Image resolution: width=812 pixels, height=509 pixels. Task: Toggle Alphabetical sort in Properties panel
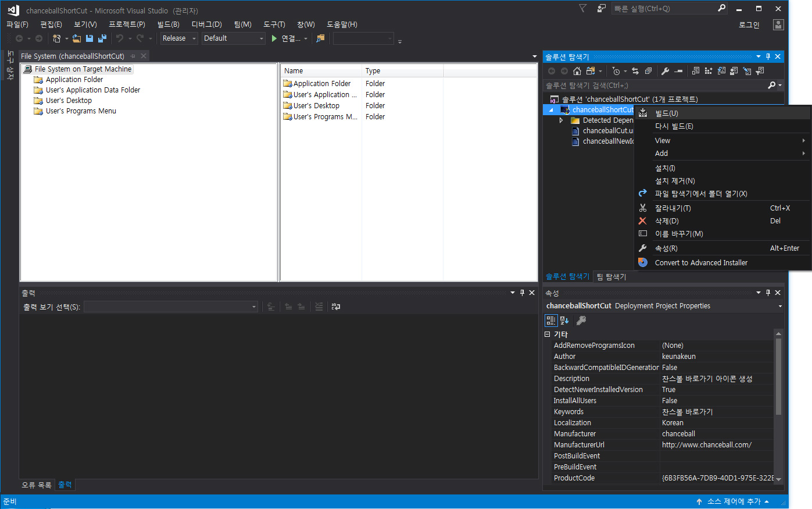(x=564, y=321)
